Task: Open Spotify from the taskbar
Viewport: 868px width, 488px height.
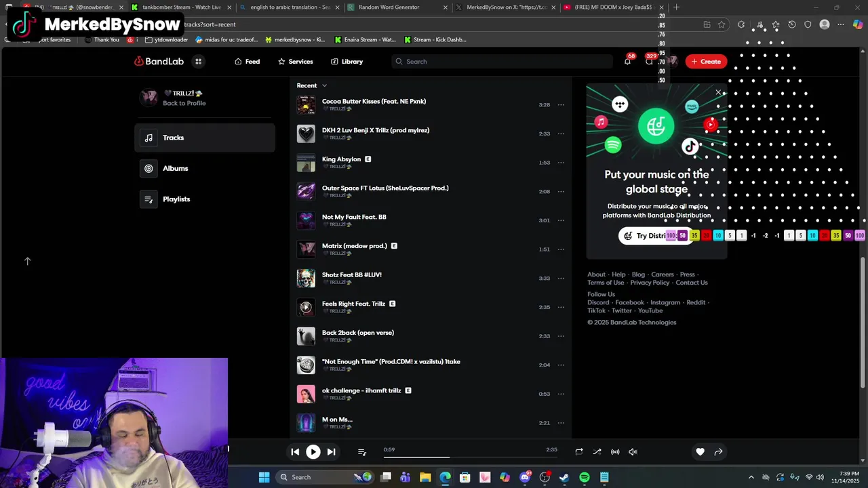Action: (x=584, y=477)
